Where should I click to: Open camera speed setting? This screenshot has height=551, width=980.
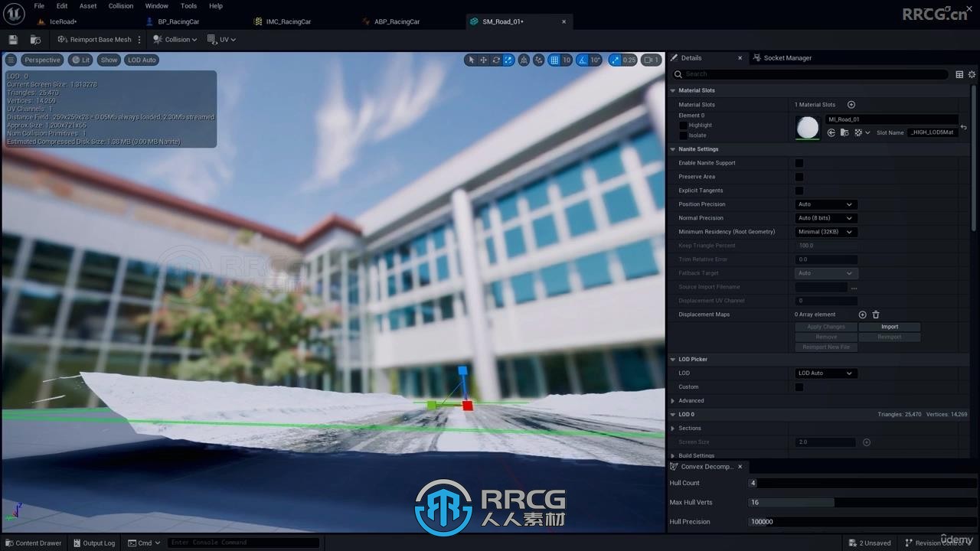point(651,60)
